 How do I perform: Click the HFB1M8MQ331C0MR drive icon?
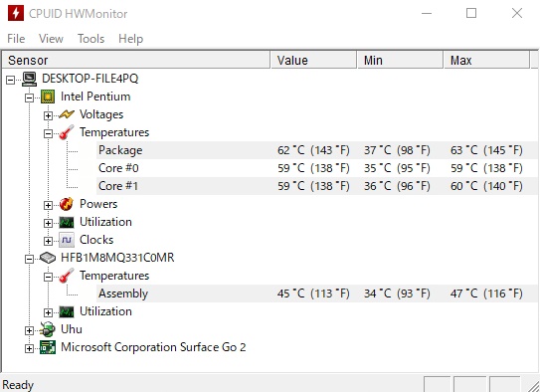coord(48,258)
